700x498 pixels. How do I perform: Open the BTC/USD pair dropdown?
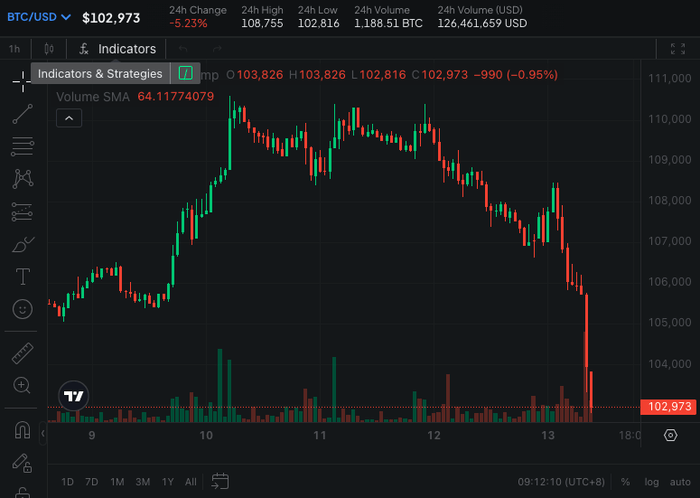coord(39,17)
